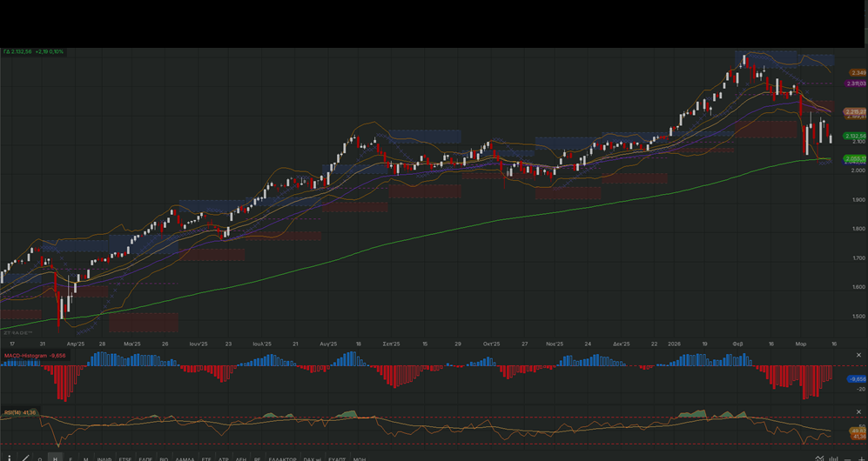
Task: Click the 'Σεπ'25' date label
Action: coord(392,344)
